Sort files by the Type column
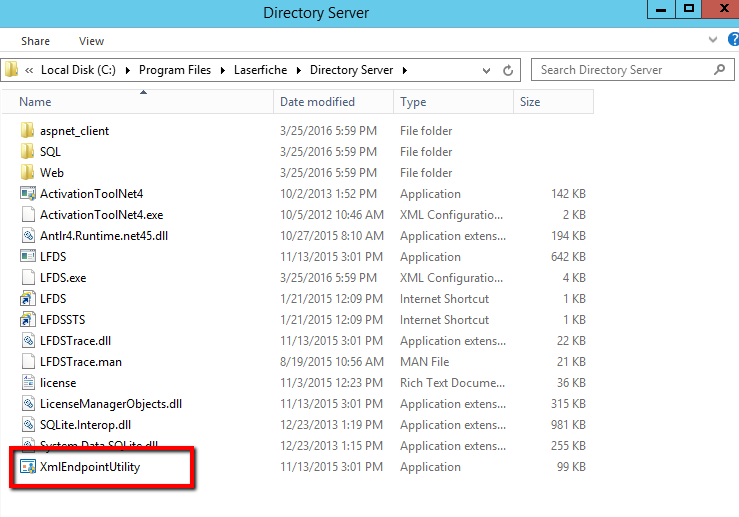739x517 pixels. (x=453, y=102)
